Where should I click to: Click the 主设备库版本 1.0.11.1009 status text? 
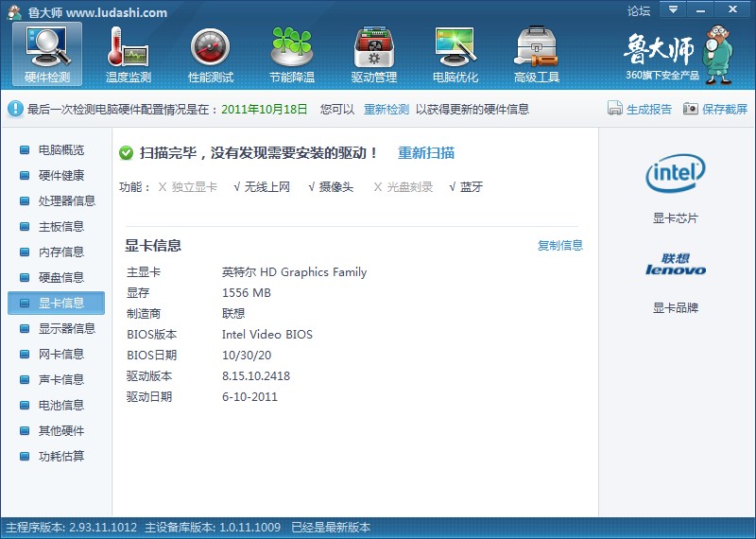tap(213, 527)
